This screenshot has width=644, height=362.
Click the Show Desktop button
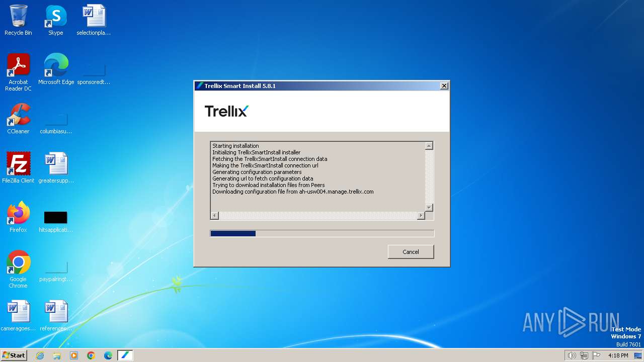[x=639, y=355]
